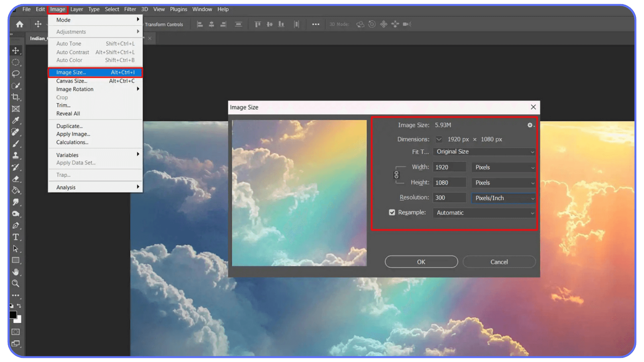The height and width of the screenshot is (362, 644).
Task: Open the Edit Toolbar three-dots menu
Action: click(x=15, y=295)
